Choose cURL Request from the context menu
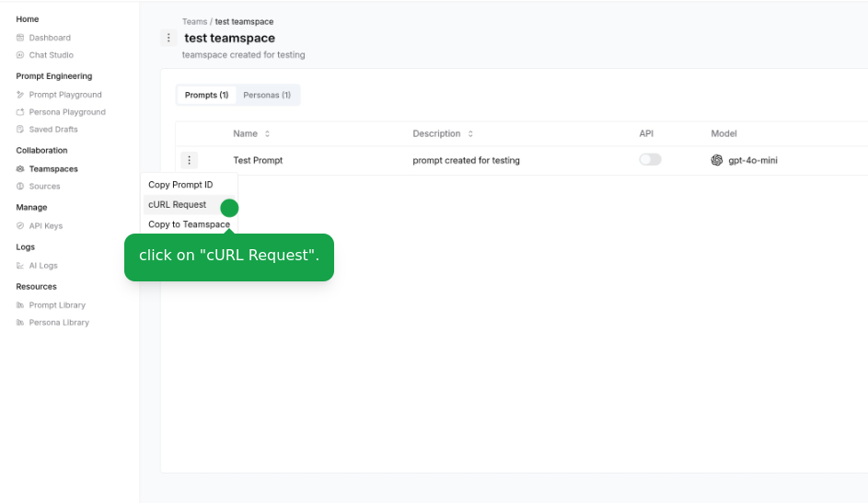Screen dimensions: 868x503 [x=177, y=204]
